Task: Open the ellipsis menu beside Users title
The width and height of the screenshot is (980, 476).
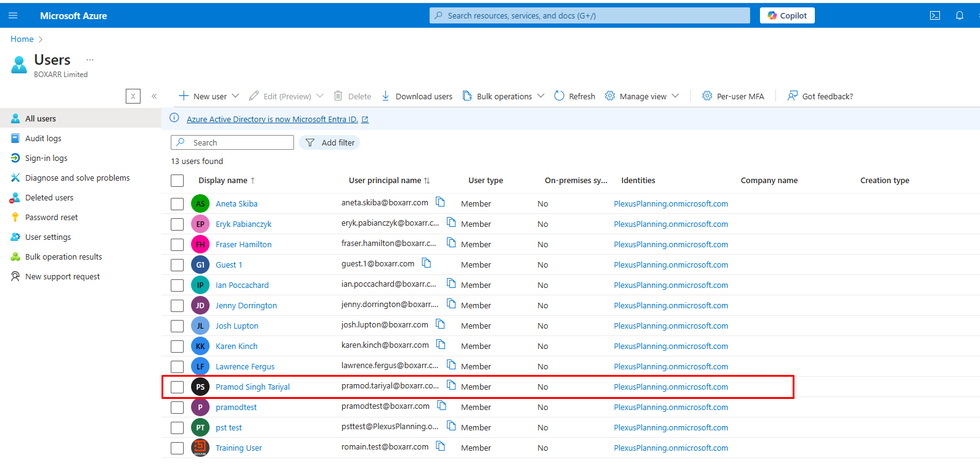Action: click(x=90, y=60)
